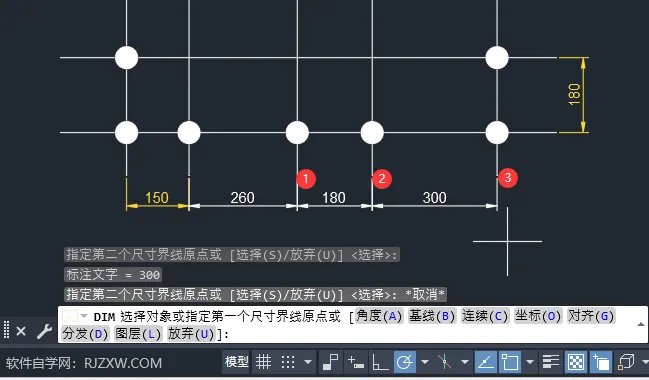649x380 pixels.
Task: Toggle ortho mode
Action: tap(380, 362)
